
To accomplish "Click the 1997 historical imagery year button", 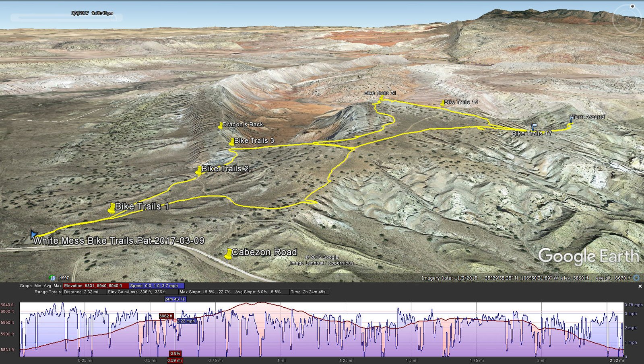I will point(64,278).
